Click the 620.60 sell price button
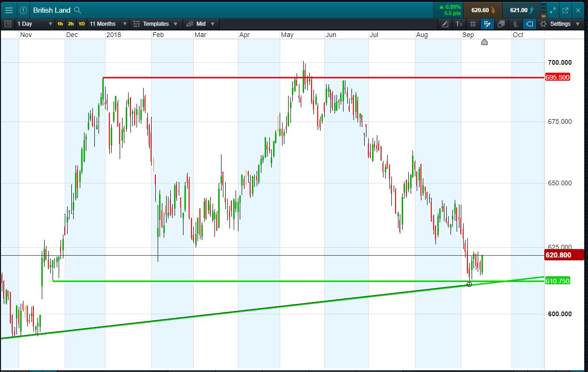Viewport: 588px width, 372px height. click(x=482, y=10)
